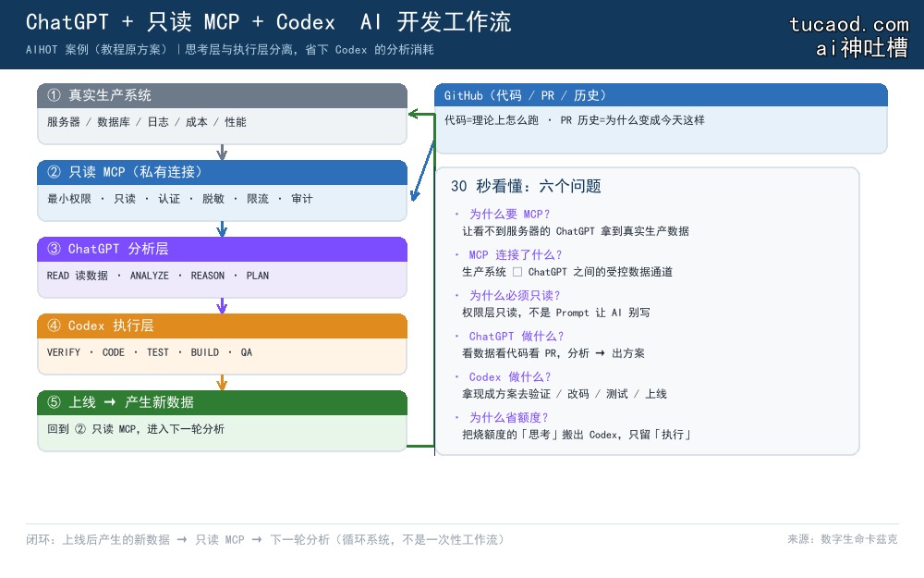Click the question 'ChatGPT 做什么?'
The width and height of the screenshot is (924, 578).
[517, 337]
